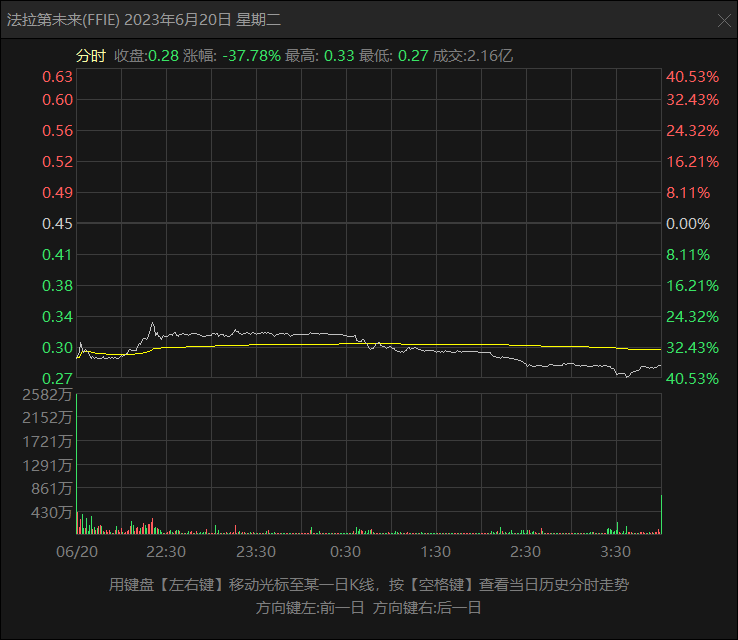Click the 0.41 price axis label
738x640 pixels.
[x=57, y=255]
